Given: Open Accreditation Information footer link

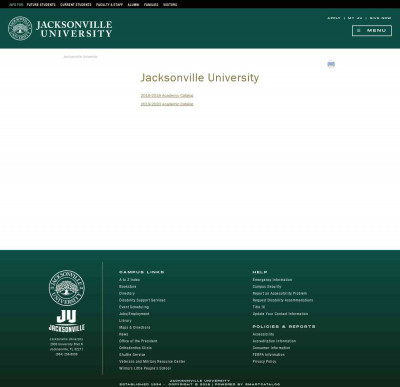Looking at the screenshot, I should click(x=274, y=341).
